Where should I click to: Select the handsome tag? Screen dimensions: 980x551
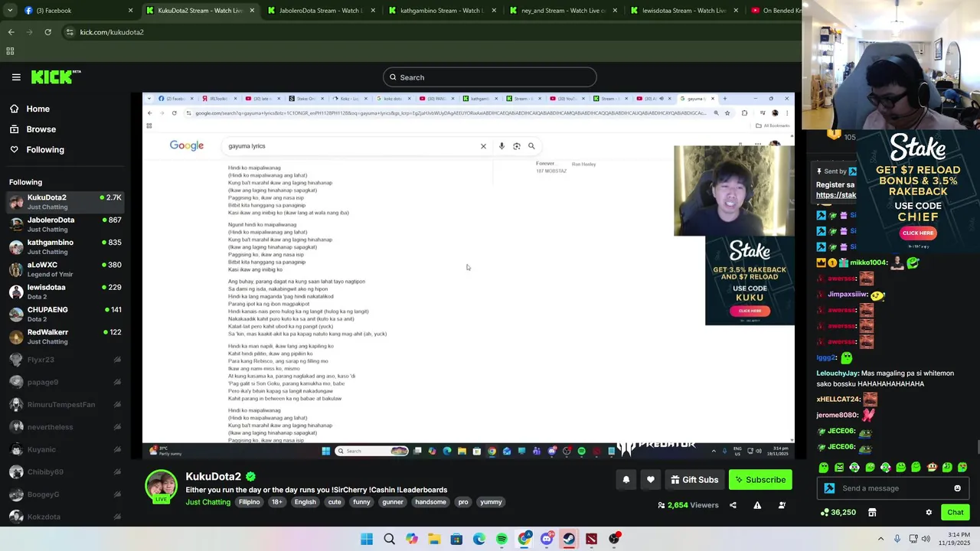(x=430, y=502)
